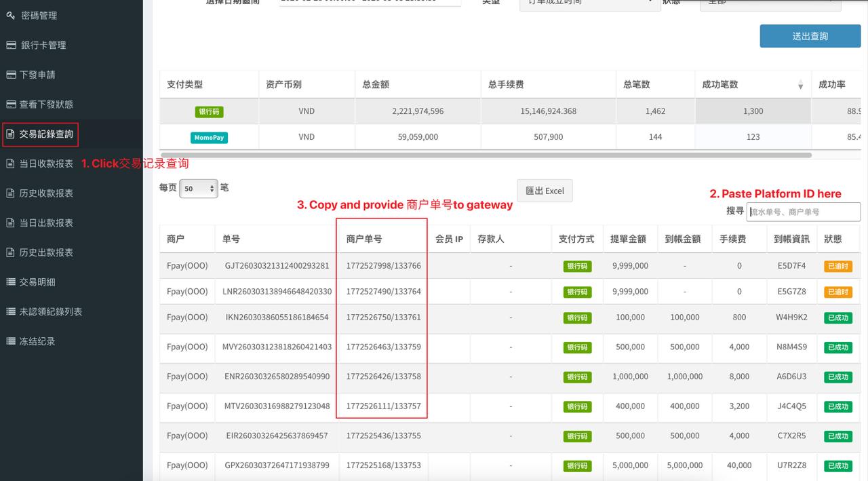
Task: Click the 匯出 Excel button
Action: (545, 191)
